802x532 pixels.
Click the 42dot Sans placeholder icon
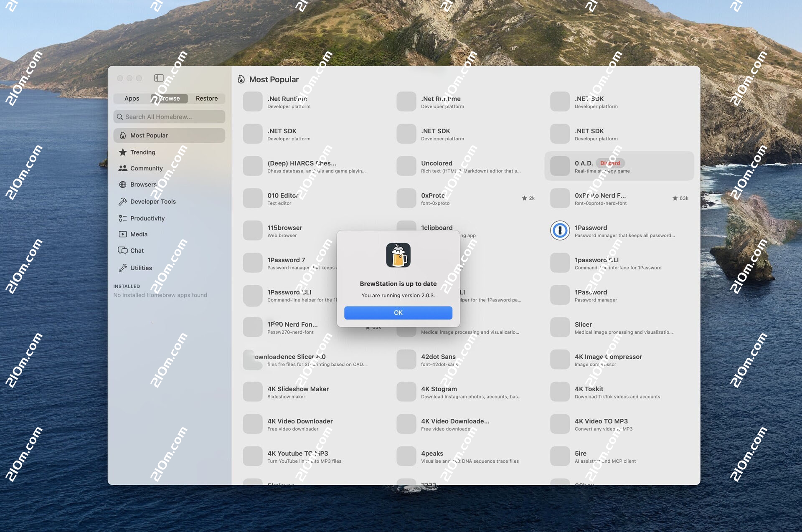click(x=406, y=360)
